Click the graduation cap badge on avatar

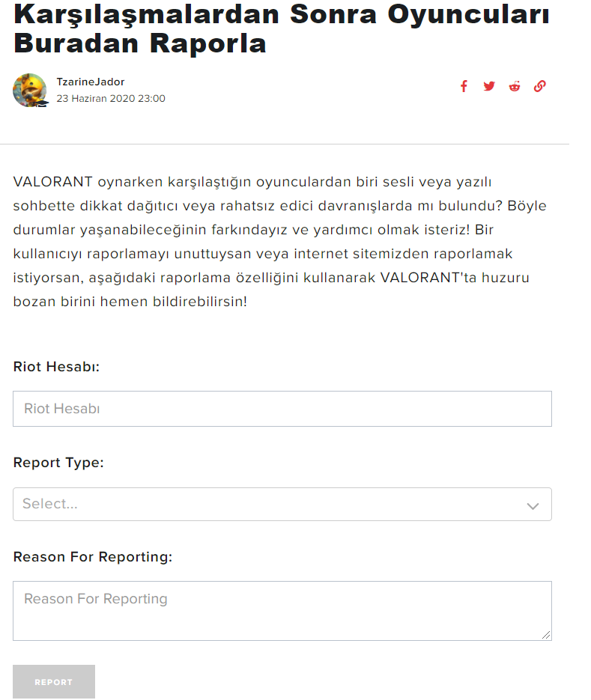click(x=42, y=103)
